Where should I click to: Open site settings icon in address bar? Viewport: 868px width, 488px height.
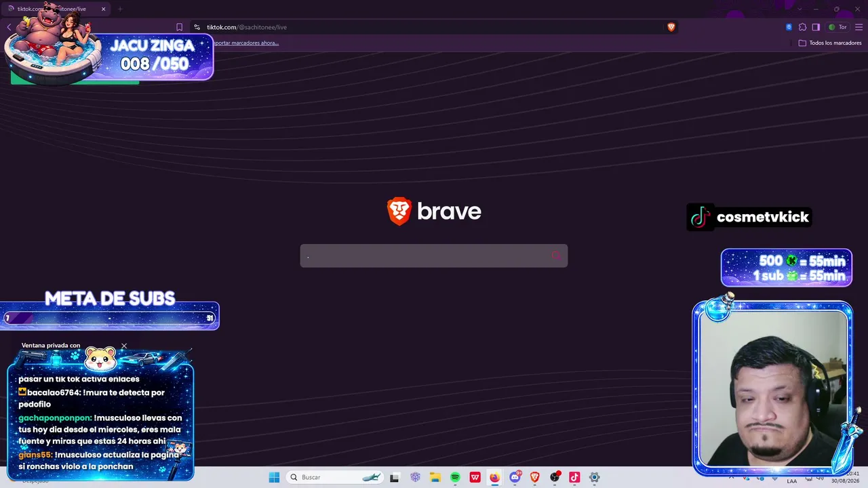(x=197, y=27)
